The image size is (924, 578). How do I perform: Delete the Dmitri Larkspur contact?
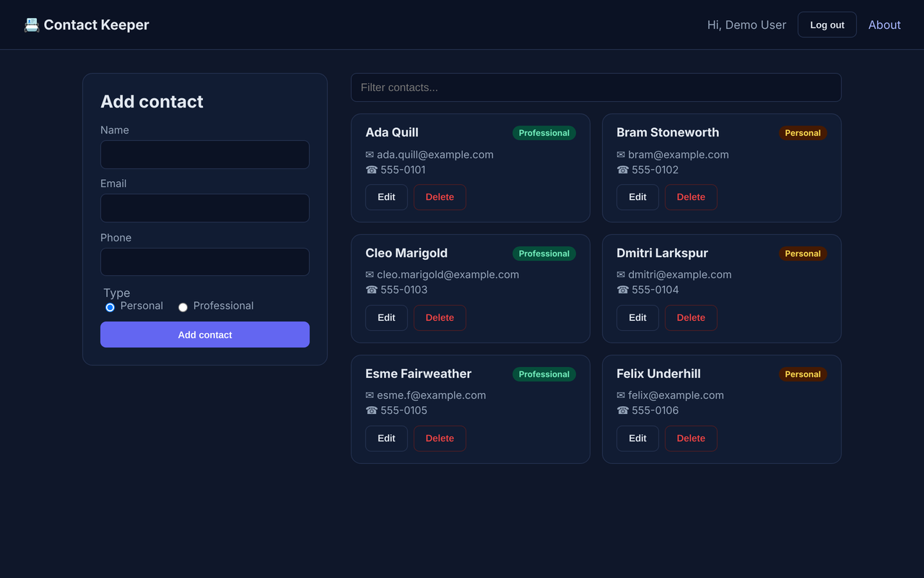[x=691, y=318]
